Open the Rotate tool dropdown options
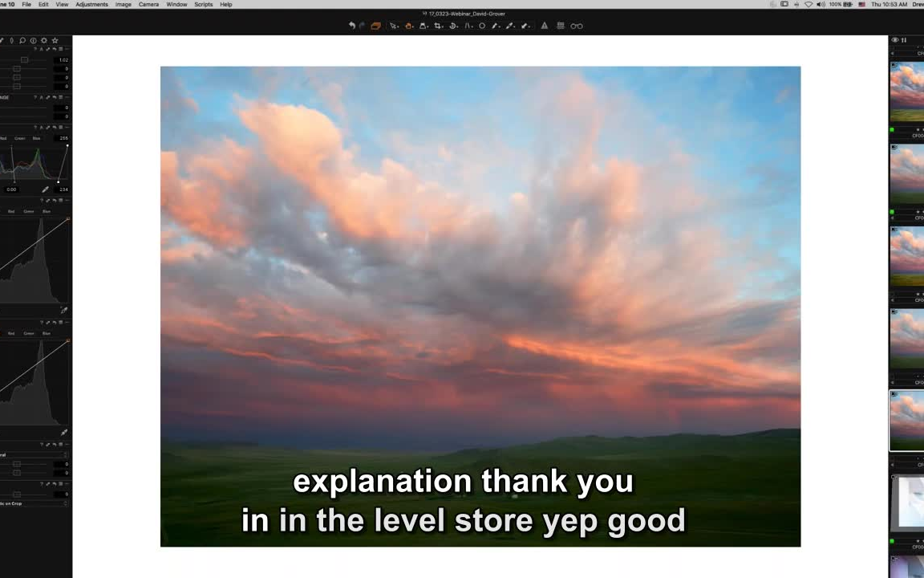This screenshot has width=924, height=578. tap(458, 26)
